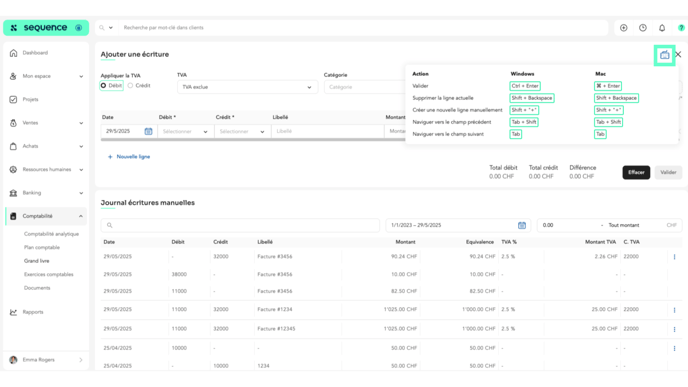This screenshot has width=688, height=387.
Task: Click the Catégorie input field
Action: click(x=365, y=87)
